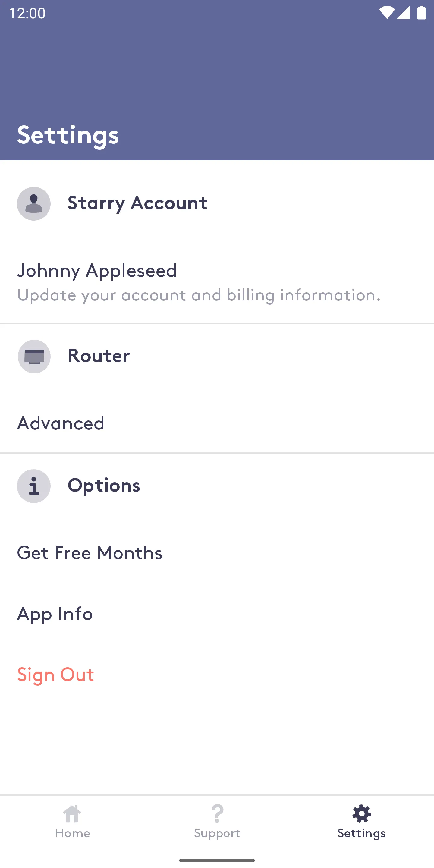
Task: Select Get Free Months
Action: tap(217, 553)
